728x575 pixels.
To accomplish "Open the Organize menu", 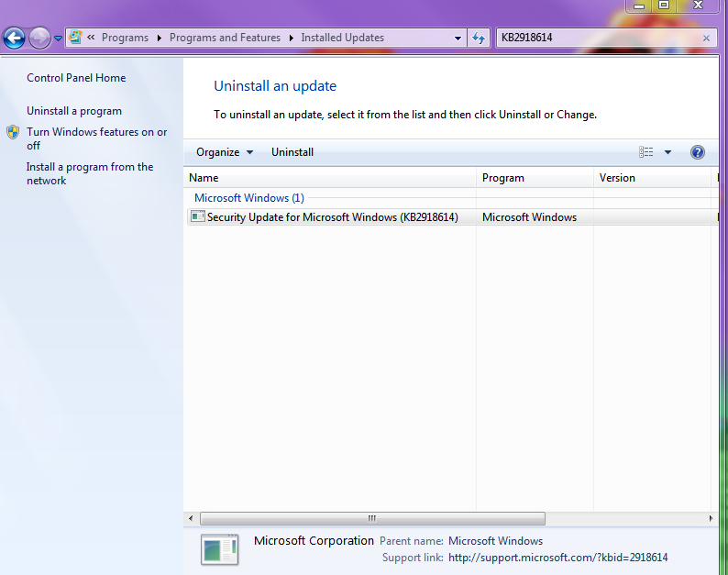I will coord(225,152).
